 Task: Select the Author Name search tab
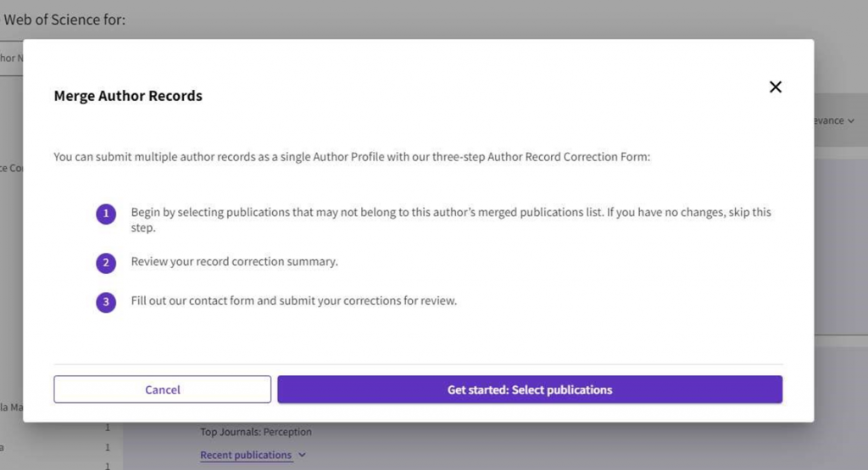(x=10, y=59)
